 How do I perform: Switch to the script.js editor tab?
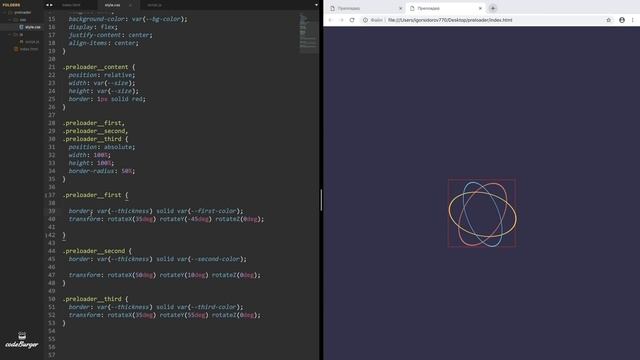point(154,5)
